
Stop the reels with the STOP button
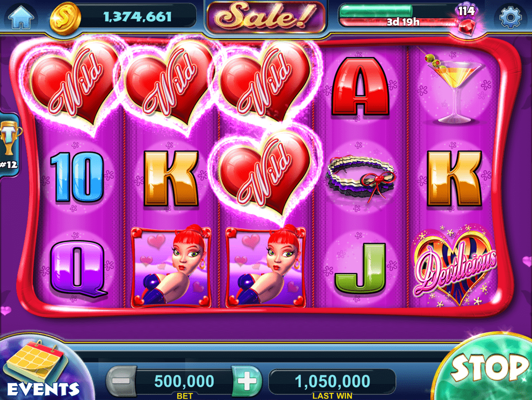pyautogui.click(x=489, y=368)
